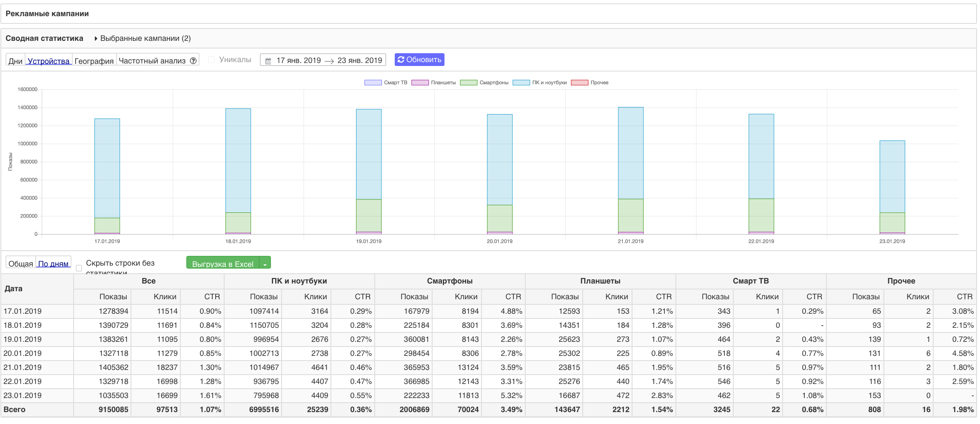Open the date range picker field

[323, 60]
